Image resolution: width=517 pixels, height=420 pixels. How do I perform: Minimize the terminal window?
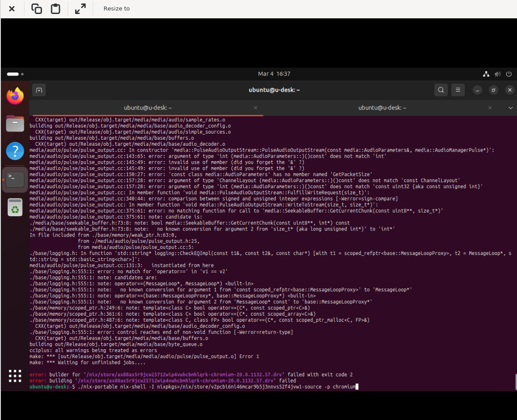[x=477, y=90]
